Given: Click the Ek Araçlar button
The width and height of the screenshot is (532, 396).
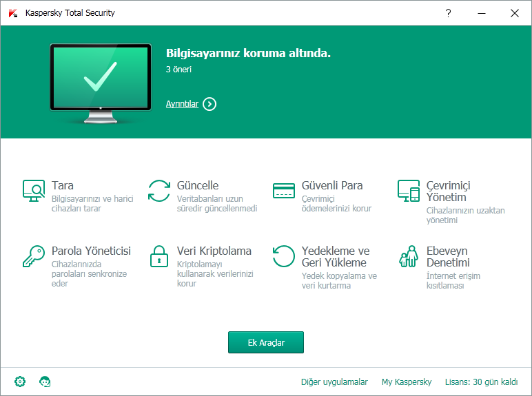Looking at the screenshot, I should pos(266,342).
